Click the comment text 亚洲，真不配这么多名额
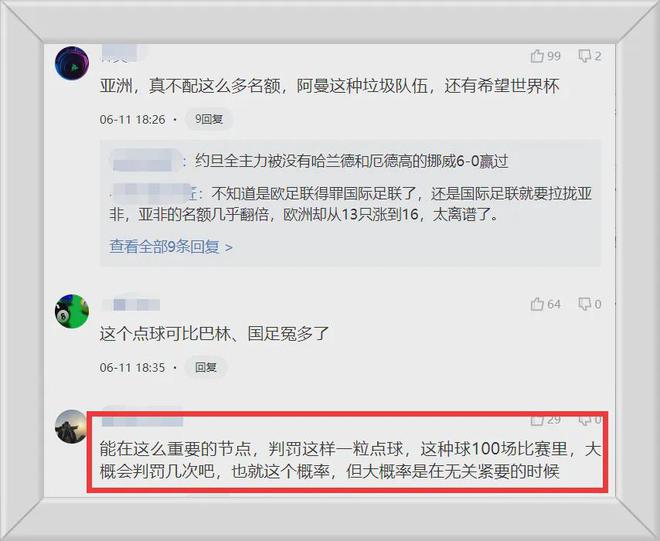The width and height of the screenshot is (660, 541). (x=190, y=86)
